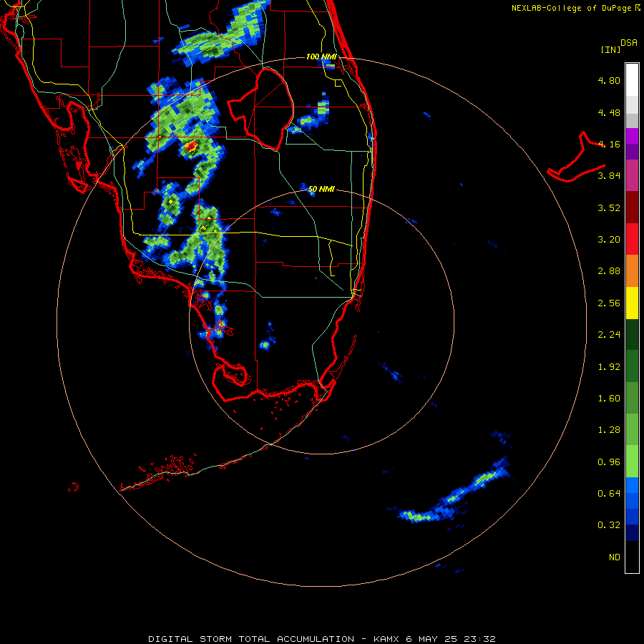The height and width of the screenshot is (644, 644).
Task: Click the DSA product label
Action: tap(629, 42)
